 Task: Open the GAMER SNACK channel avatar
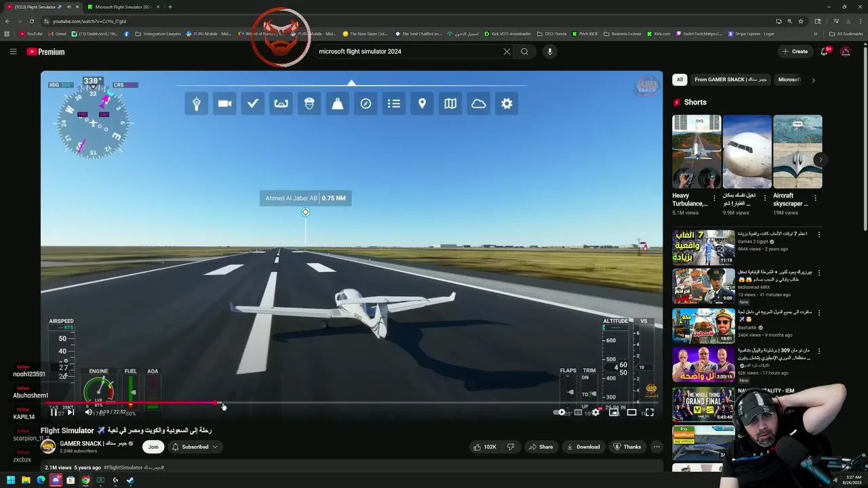coord(48,446)
